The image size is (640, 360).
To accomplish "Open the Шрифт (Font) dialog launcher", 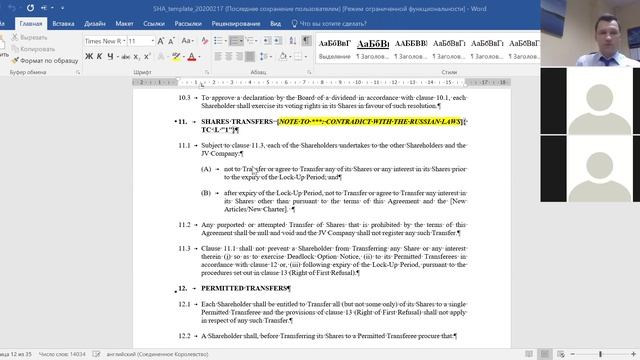I will click(x=207, y=72).
